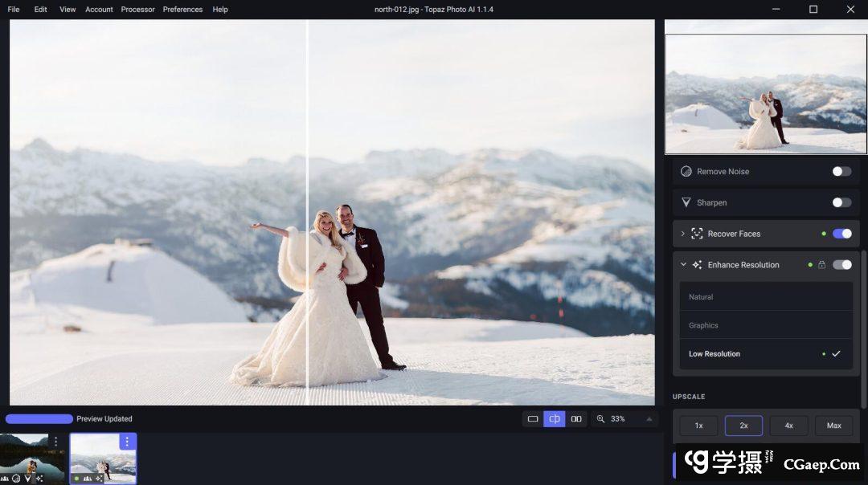The image size is (868, 485).
Task: Choose the side-by-side view icon
Action: tap(576, 419)
